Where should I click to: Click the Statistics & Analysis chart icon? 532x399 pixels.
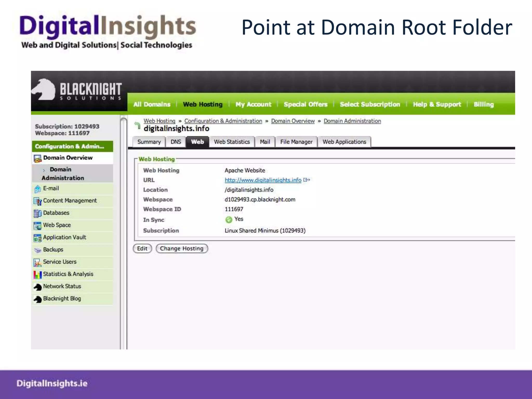(37, 275)
